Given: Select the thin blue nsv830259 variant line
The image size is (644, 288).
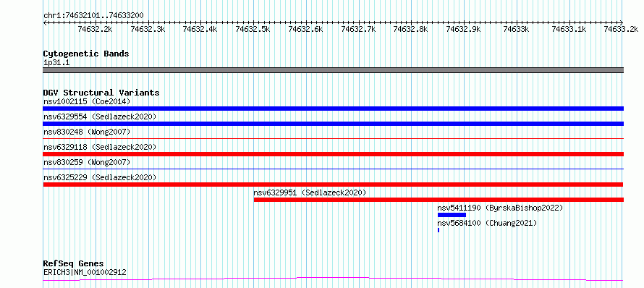Looking at the screenshot, I should tap(334, 169).
